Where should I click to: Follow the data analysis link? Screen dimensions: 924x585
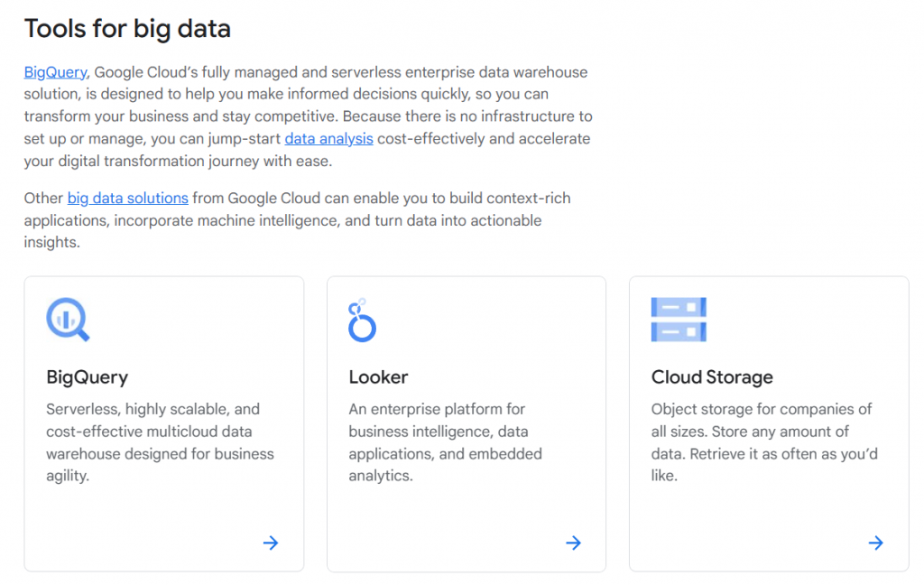328,138
